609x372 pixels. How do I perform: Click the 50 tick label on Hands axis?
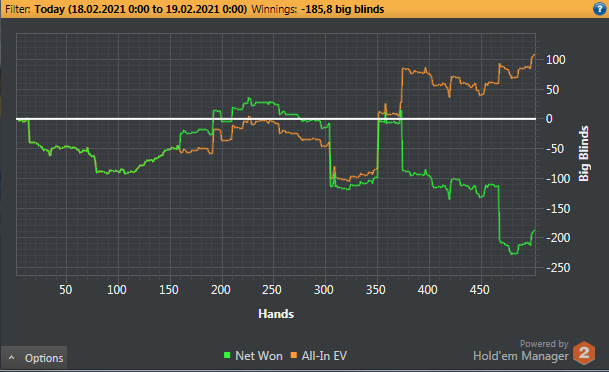tap(66, 290)
